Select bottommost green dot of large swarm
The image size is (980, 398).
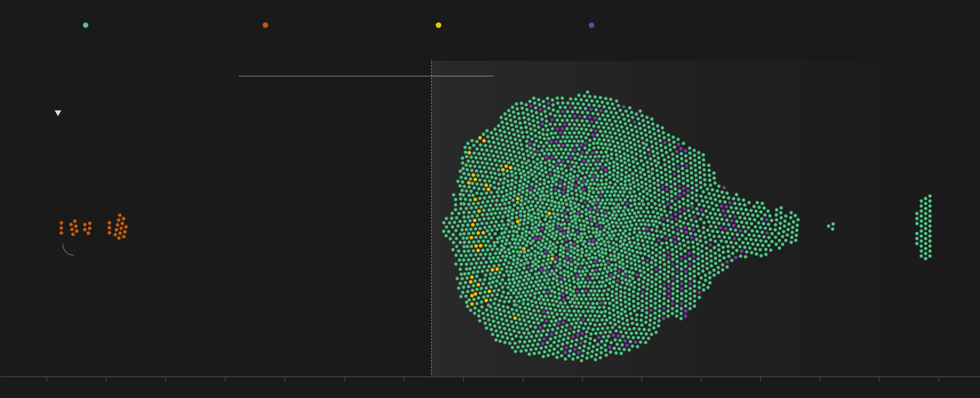pyautogui.click(x=581, y=361)
